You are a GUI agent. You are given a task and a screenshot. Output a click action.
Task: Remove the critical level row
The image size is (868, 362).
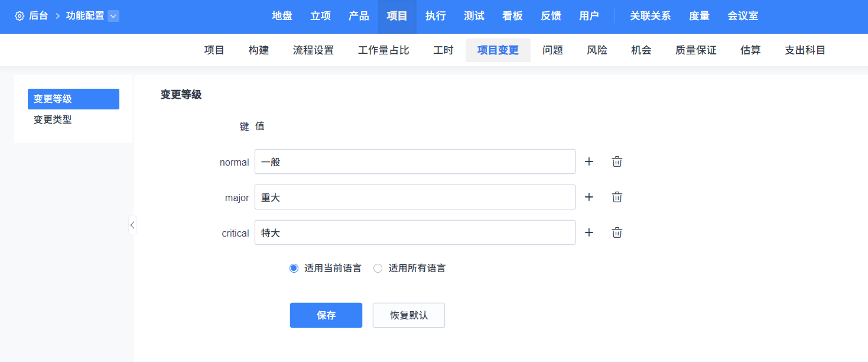617,232
